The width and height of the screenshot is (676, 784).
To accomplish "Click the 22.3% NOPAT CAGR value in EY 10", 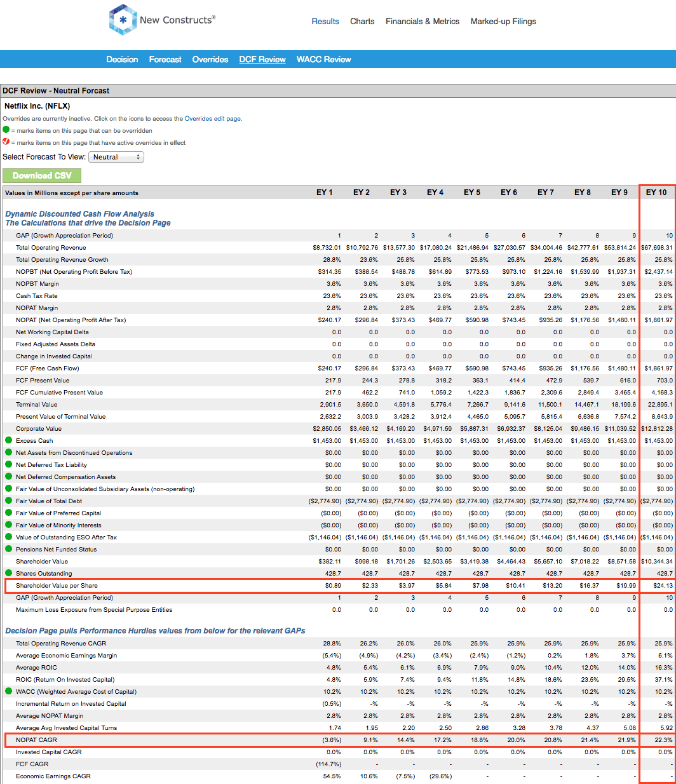I will (664, 740).
